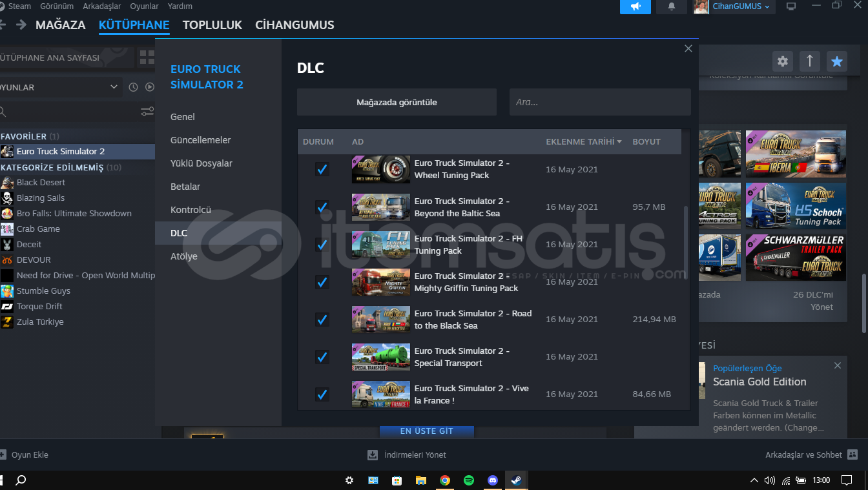
Task: Open the CIHANGUMUS profile tab
Action: (294, 25)
